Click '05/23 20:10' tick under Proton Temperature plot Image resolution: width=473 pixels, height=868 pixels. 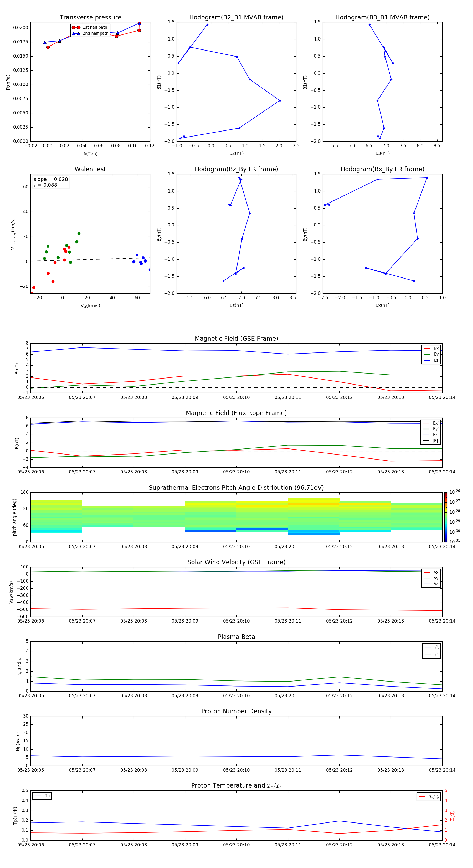236,845
